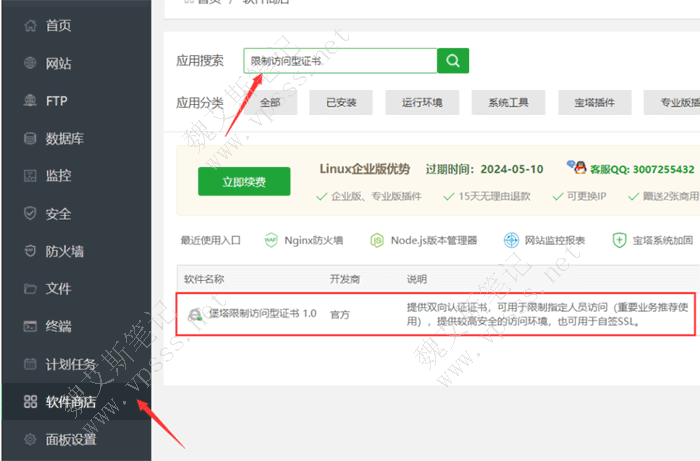
Task: Select the 已安装 category tab
Action: [x=341, y=103]
